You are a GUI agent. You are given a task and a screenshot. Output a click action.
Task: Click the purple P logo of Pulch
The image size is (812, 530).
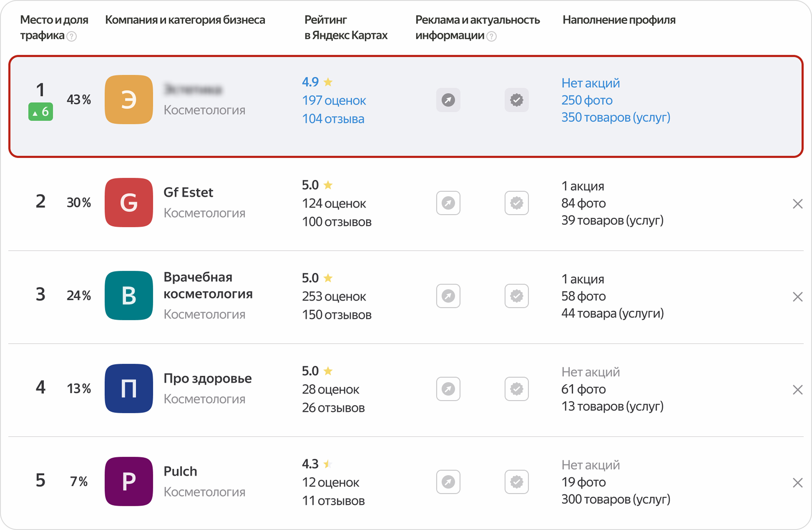[129, 481]
